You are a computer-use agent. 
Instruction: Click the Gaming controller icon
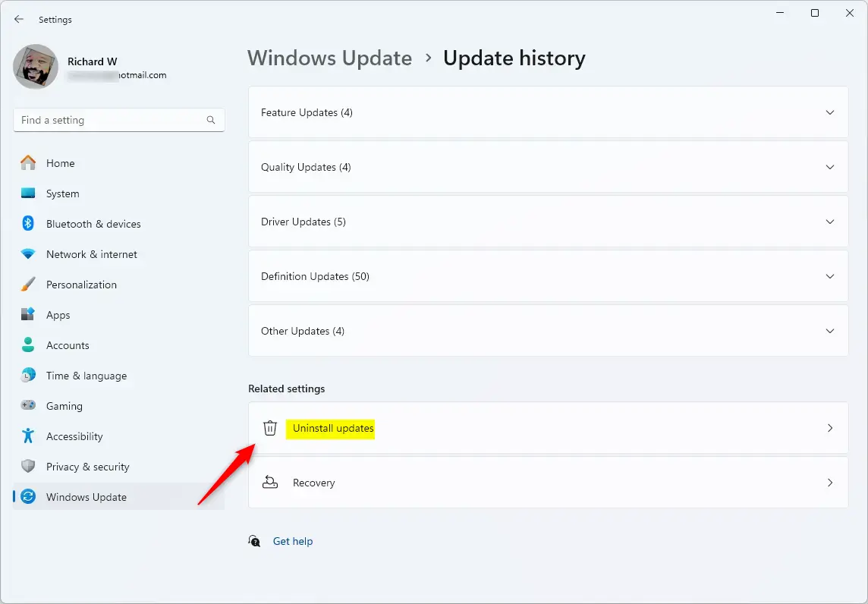point(29,406)
